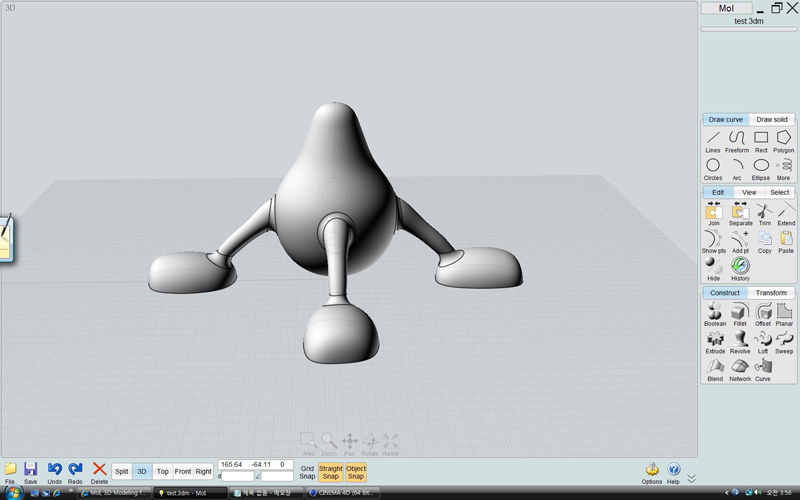Switch to Right view

[x=203, y=471]
